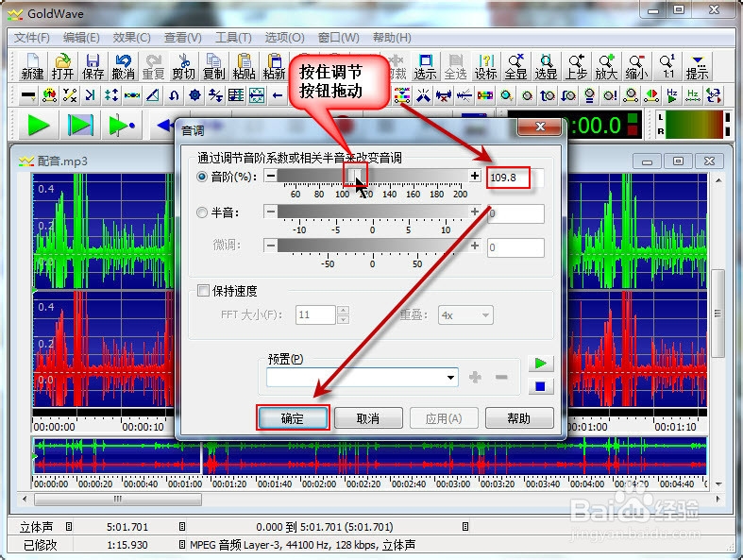Click the minus button of 半音 slider
Viewport: 743px width, 560px height.
tap(271, 212)
